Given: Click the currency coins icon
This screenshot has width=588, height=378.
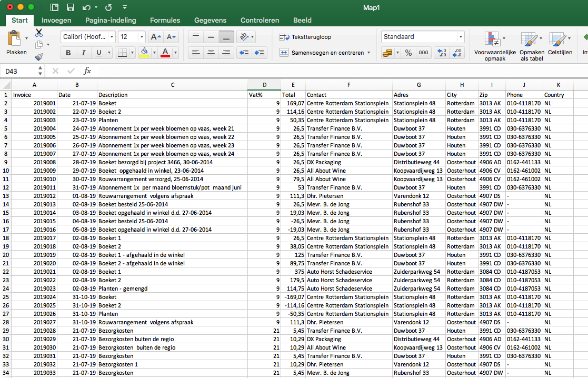Looking at the screenshot, I should 387,53.
